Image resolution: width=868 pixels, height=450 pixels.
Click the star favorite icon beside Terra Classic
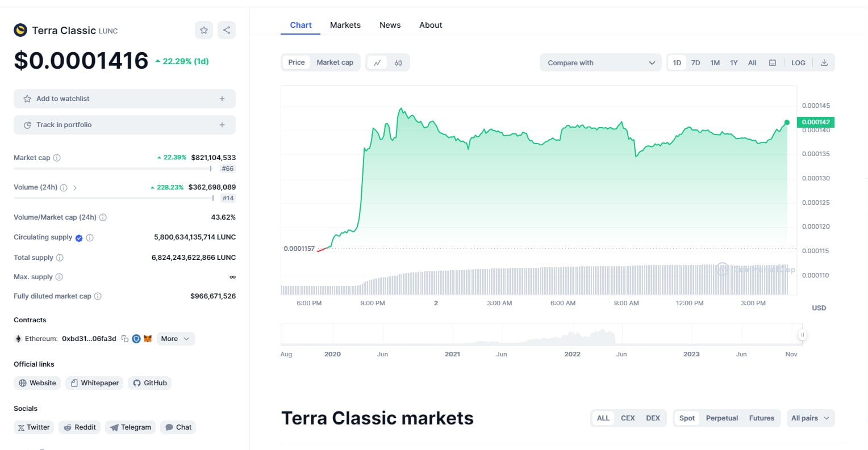[204, 30]
